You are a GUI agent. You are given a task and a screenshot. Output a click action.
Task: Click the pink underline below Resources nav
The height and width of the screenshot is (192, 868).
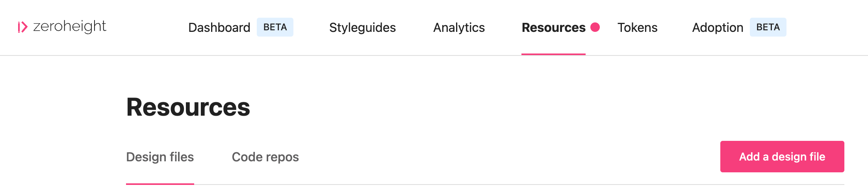[553, 54]
